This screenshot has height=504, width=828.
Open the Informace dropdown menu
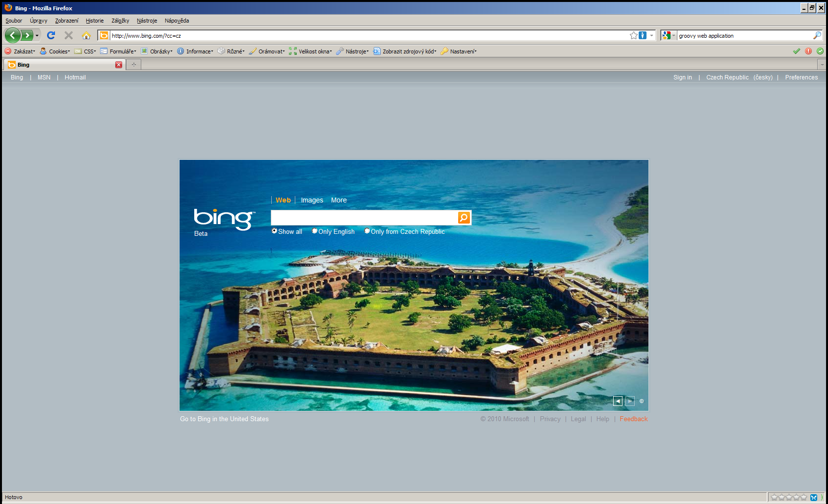point(195,51)
